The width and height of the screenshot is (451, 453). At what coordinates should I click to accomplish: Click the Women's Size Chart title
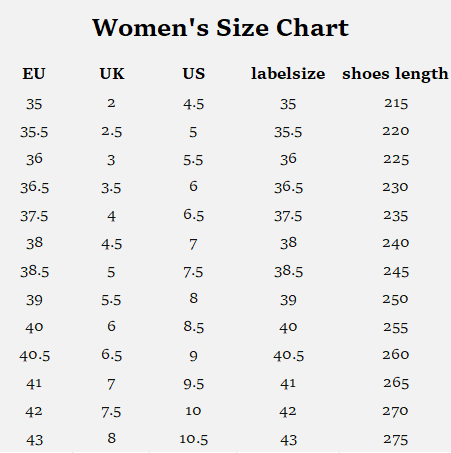(221, 27)
